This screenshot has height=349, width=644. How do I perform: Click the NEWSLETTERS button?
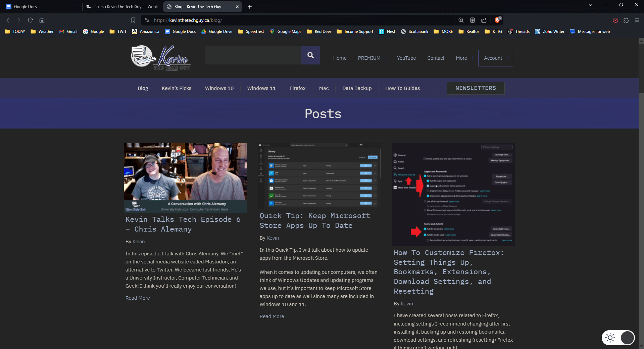476,88
